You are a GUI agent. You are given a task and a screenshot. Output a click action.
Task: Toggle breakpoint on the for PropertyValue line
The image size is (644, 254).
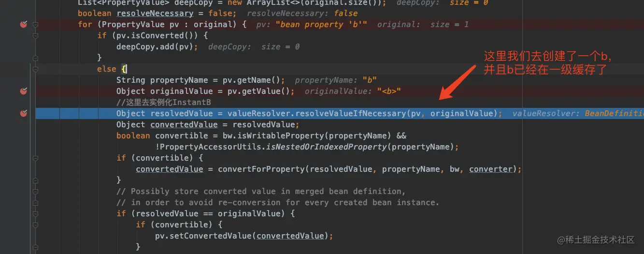pyautogui.click(x=23, y=24)
